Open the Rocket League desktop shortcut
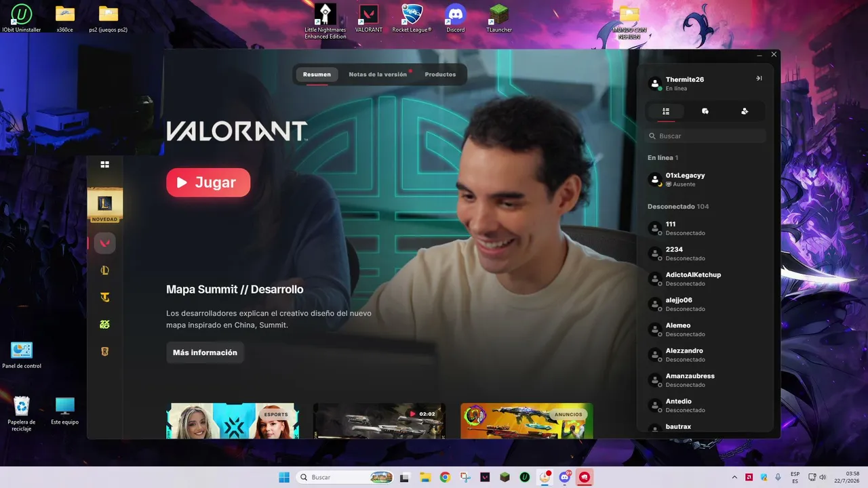Screen dimensions: 868x488 (412, 18)
